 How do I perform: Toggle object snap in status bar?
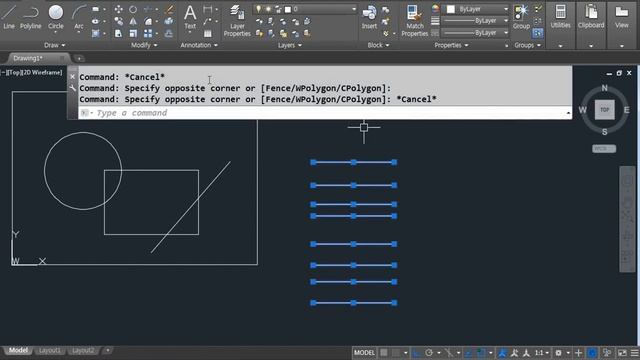(481, 353)
